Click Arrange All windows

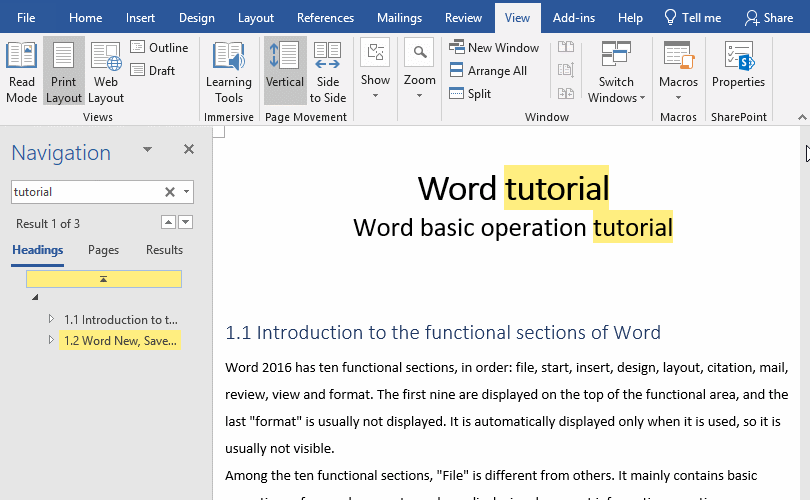click(x=488, y=70)
